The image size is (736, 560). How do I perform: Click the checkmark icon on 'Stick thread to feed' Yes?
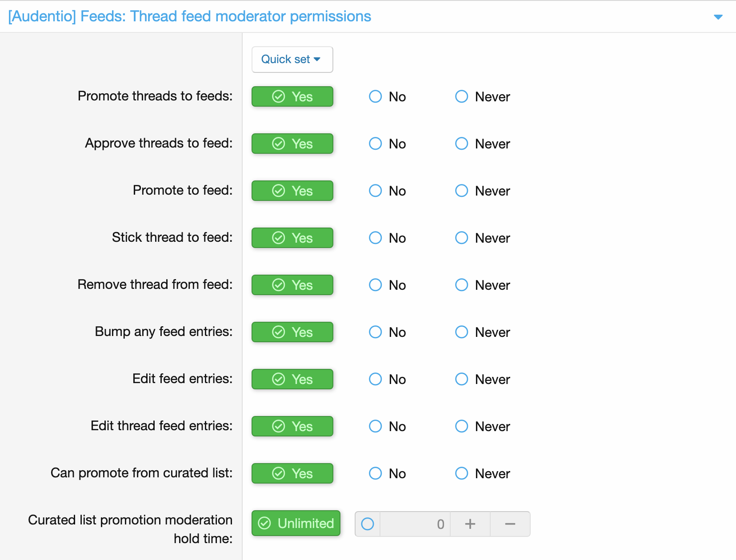[x=278, y=238]
